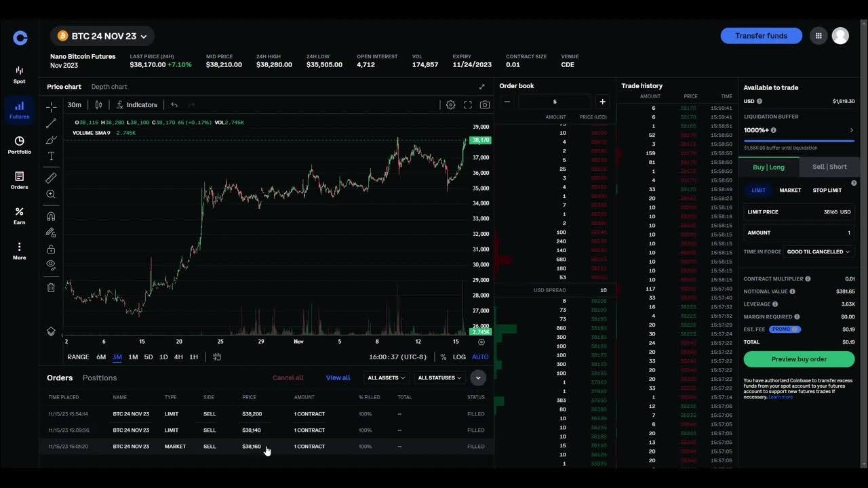This screenshot has width=868, height=488.
Task: Select the 6M chart range
Action: [x=101, y=357]
